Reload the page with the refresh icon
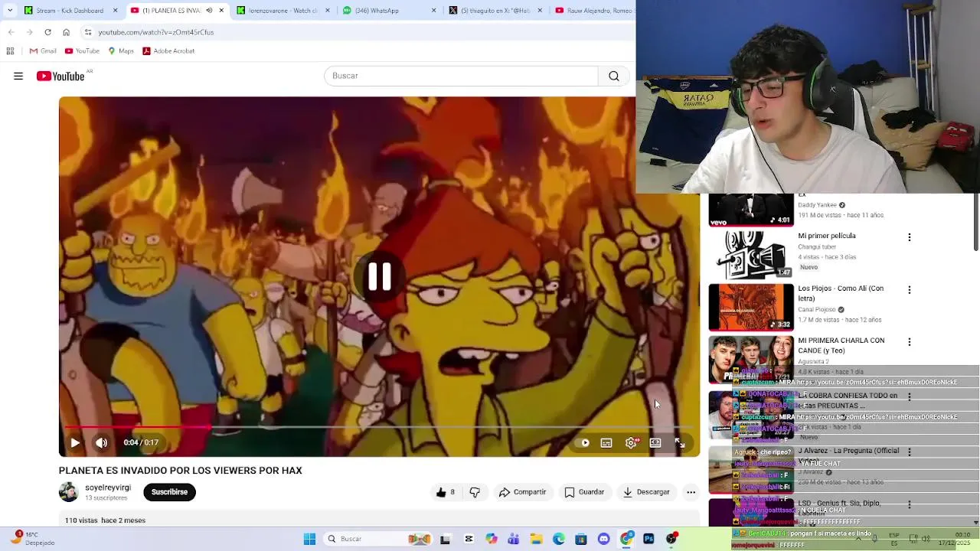The height and width of the screenshot is (551, 980). pos(47,32)
